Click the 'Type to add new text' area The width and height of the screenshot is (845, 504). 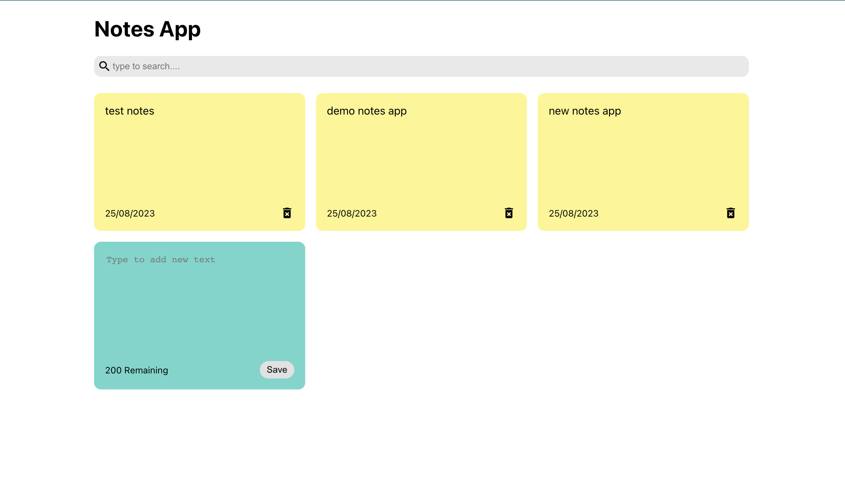[199, 303]
